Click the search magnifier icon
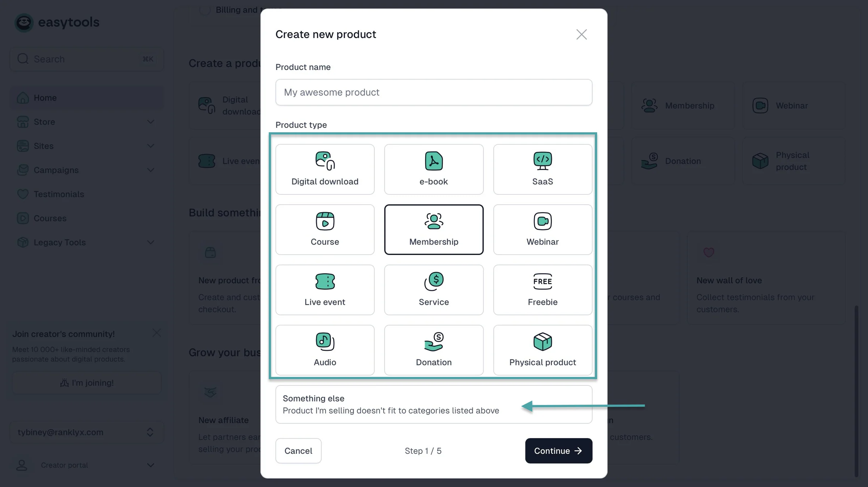The height and width of the screenshot is (487, 868). (x=23, y=59)
